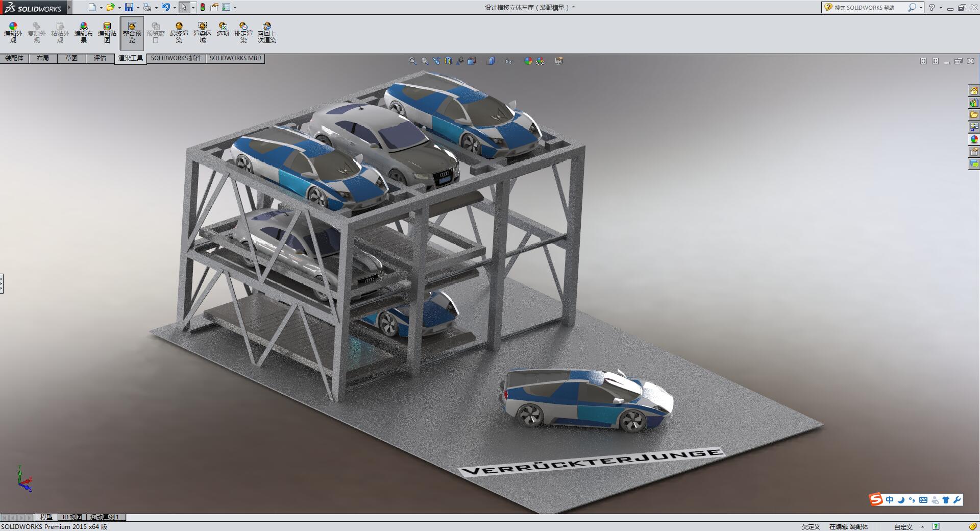Expand the hidden left FeatureManager panel handle
Image resolution: width=980 pixels, height=531 pixels.
pyautogui.click(x=2, y=283)
